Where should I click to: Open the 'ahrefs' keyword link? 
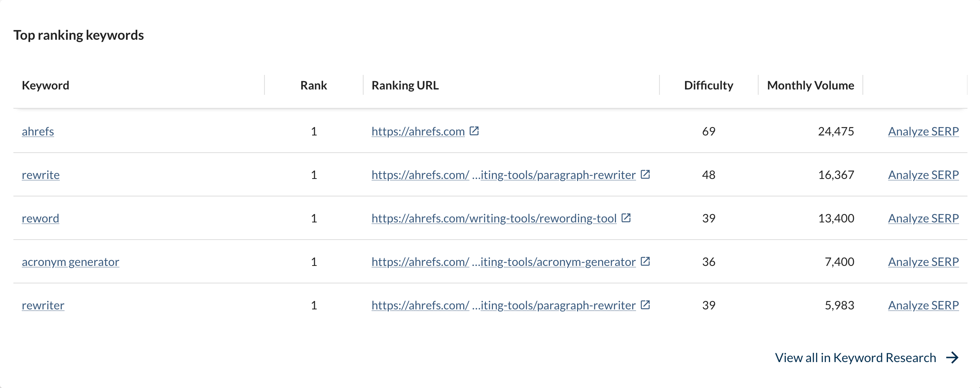(x=38, y=131)
